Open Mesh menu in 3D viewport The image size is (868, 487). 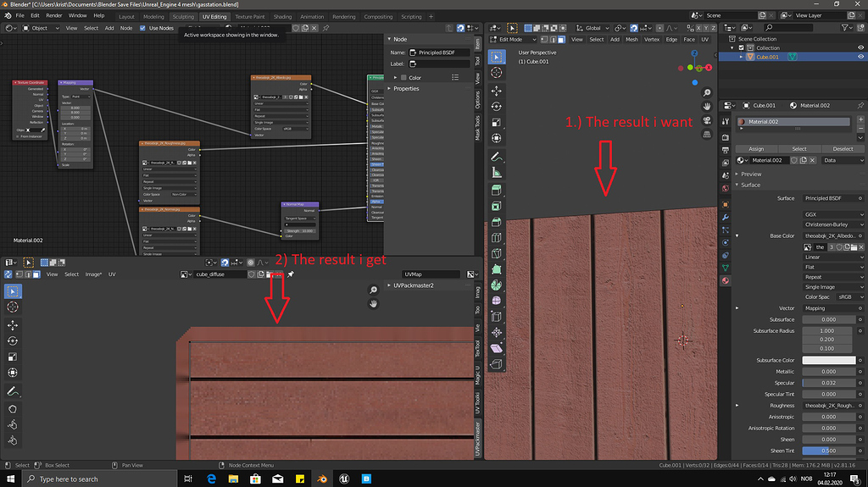(x=632, y=39)
